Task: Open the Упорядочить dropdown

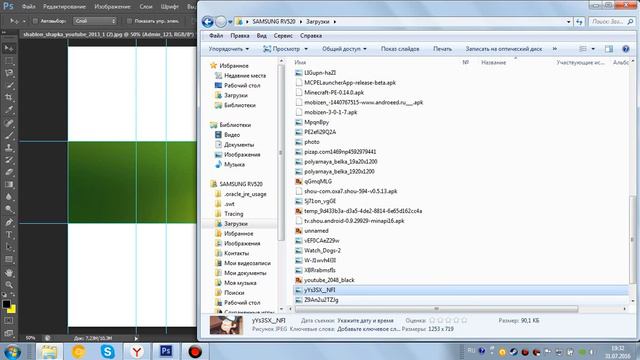Action: pos(229,49)
